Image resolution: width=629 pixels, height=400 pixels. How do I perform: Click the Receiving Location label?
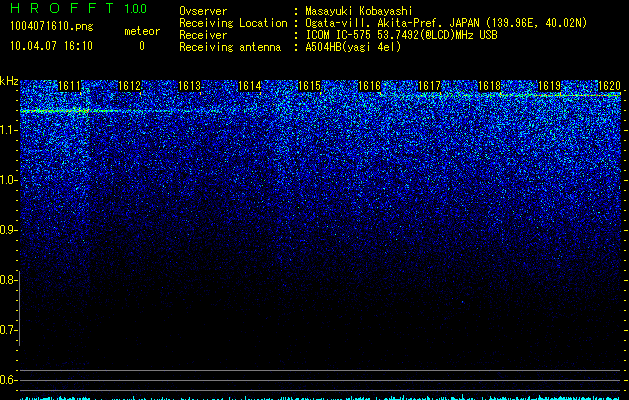point(233,24)
